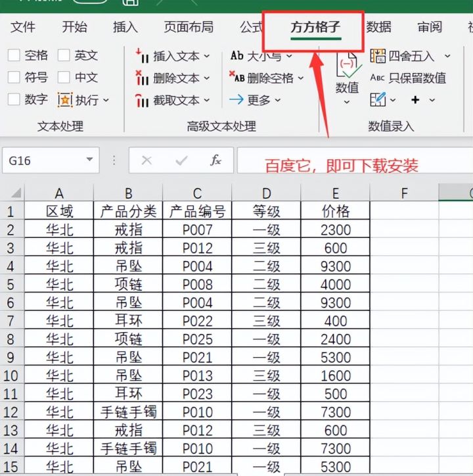Tick the 符号 checkbox

(x=14, y=78)
